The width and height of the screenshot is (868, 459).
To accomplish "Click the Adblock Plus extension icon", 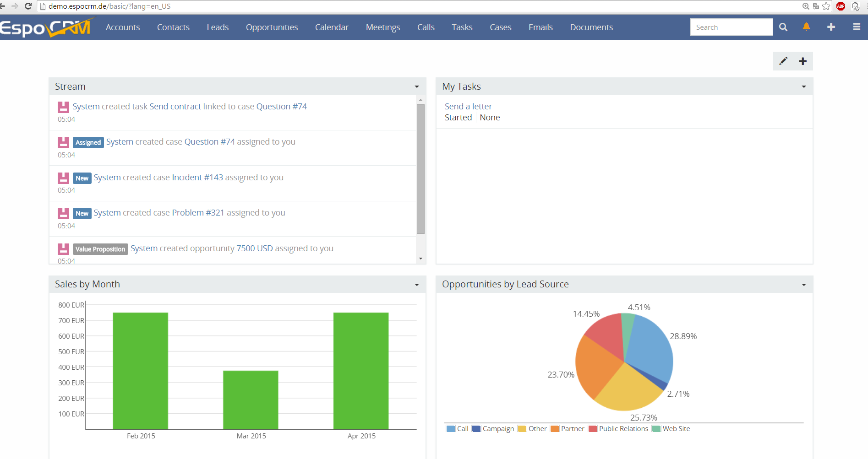I will (x=841, y=6).
